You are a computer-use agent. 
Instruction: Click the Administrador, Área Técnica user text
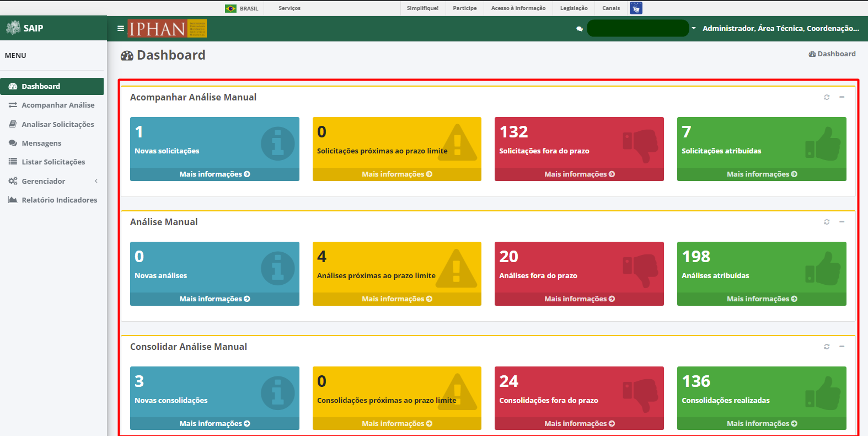tap(781, 28)
